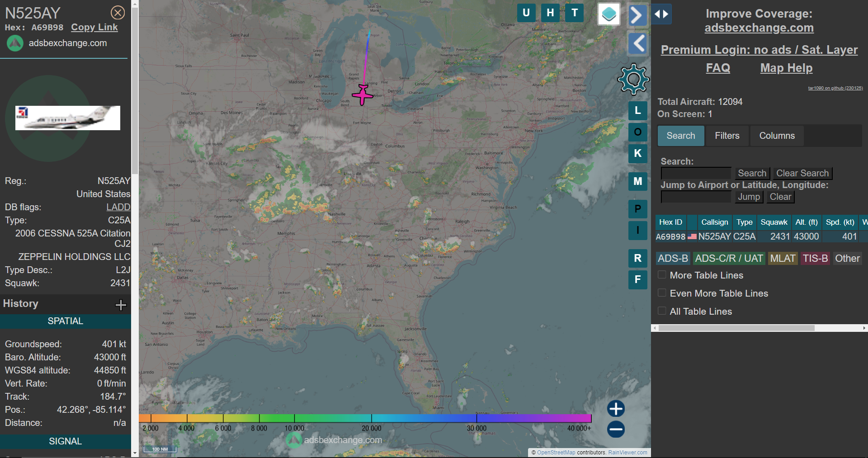868x458 pixels.
Task: Zoom out the map with minus button
Action: (616, 429)
